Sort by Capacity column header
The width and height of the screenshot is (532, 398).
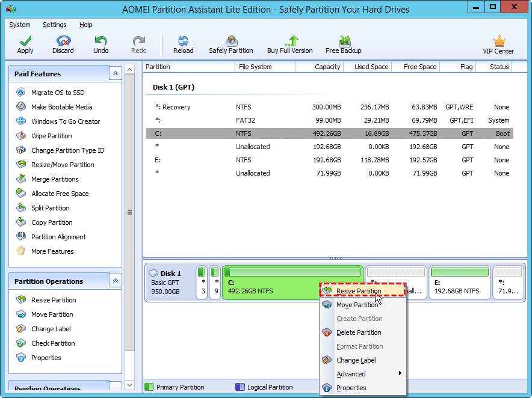tap(320, 67)
